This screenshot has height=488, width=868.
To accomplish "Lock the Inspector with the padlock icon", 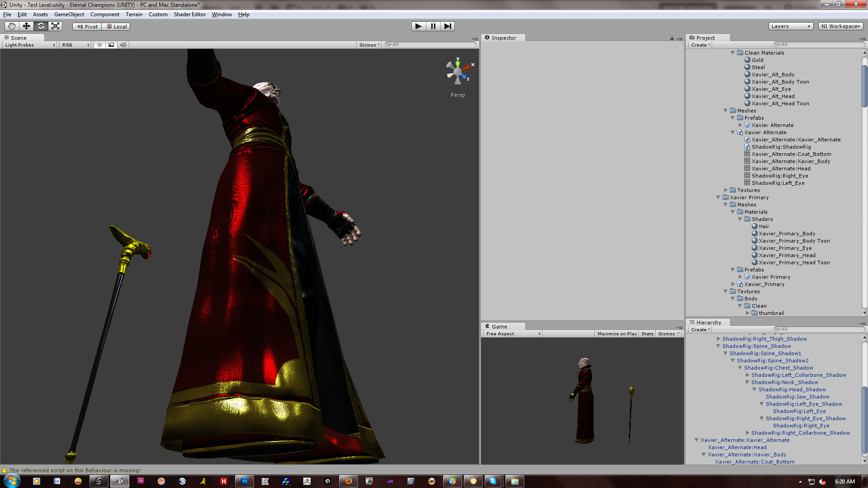I will click(x=672, y=38).
